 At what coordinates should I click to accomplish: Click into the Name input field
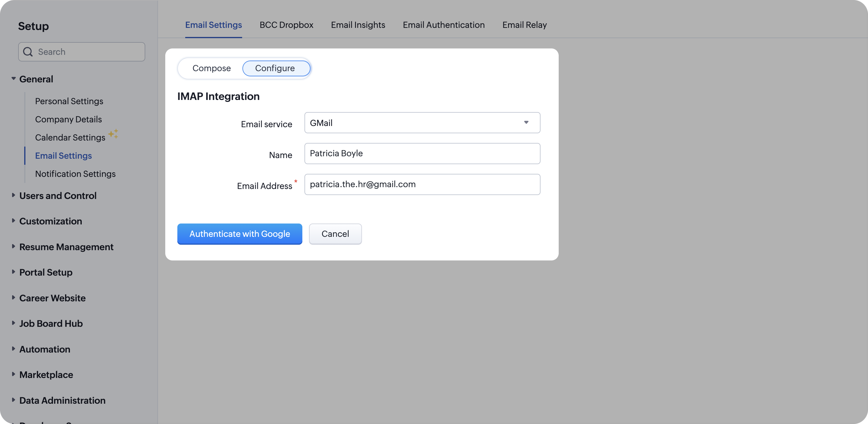[x=422, y=154]
